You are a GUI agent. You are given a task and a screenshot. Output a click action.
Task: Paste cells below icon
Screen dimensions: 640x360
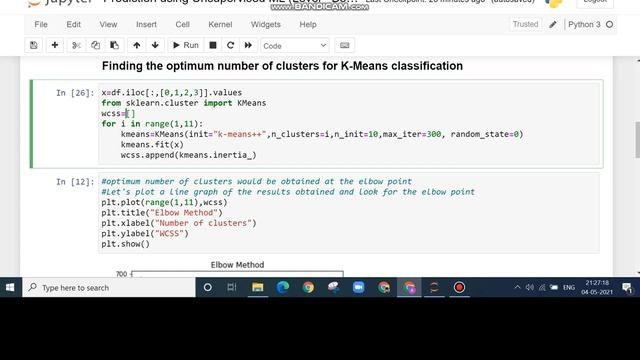tap(114, 45)
